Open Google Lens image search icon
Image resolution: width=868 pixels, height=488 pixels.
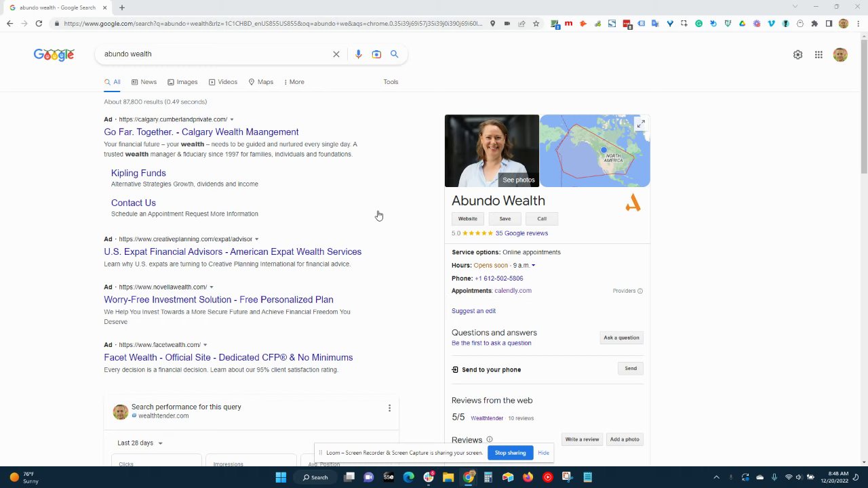click(x=376, y=54)
